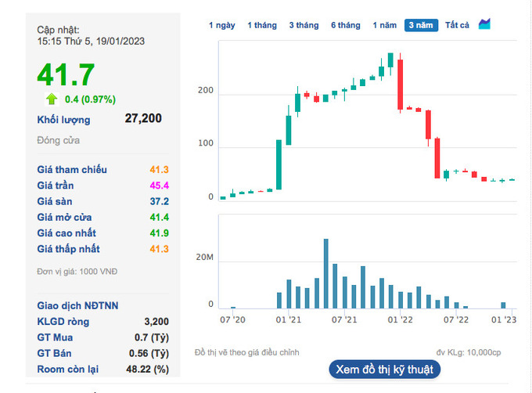This screenshot has height=393, width=532.
Task: Click the tall green candlestick near 01 '21
Action: pos(279,164)
